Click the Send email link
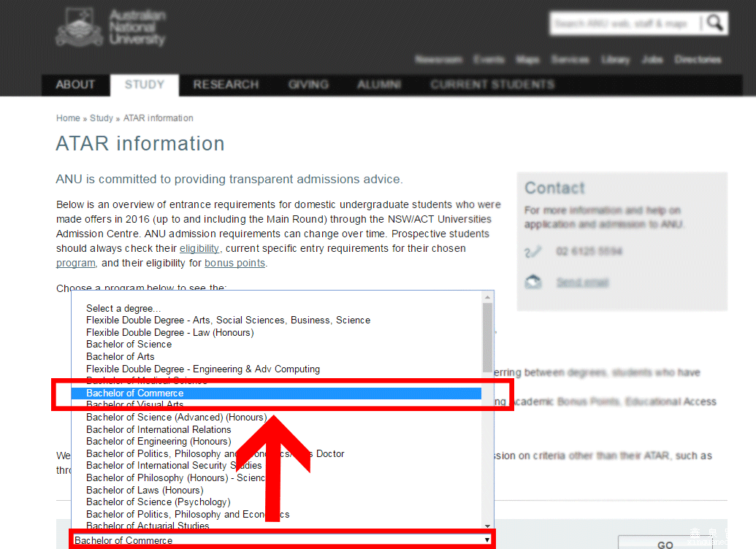 (582, 283)
